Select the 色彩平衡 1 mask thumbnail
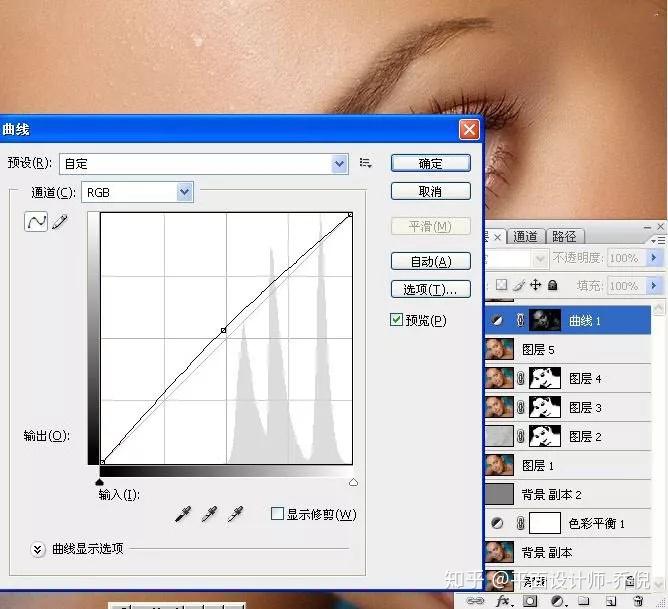The width and height of the screenshot is (668, 609). tap(544, 523)
